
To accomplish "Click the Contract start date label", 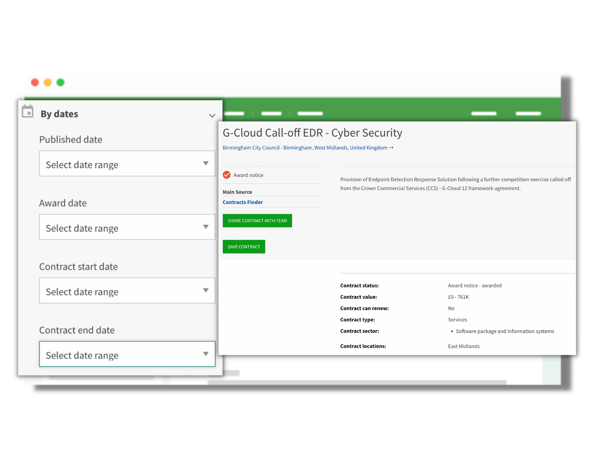I will [78, 267].
